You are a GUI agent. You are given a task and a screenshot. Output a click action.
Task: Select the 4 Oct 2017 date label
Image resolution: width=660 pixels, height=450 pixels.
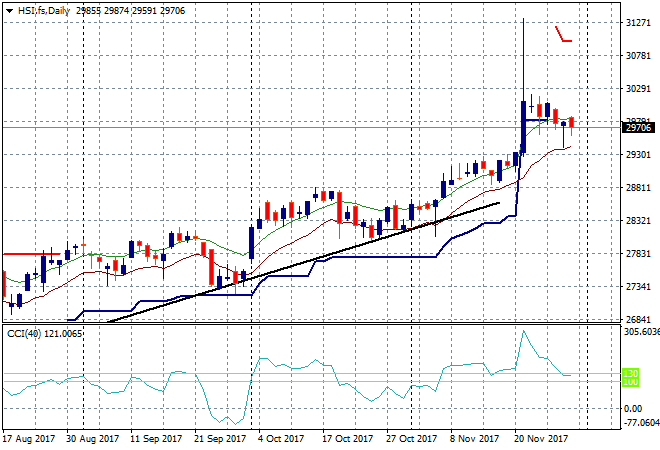click(282, 438)
